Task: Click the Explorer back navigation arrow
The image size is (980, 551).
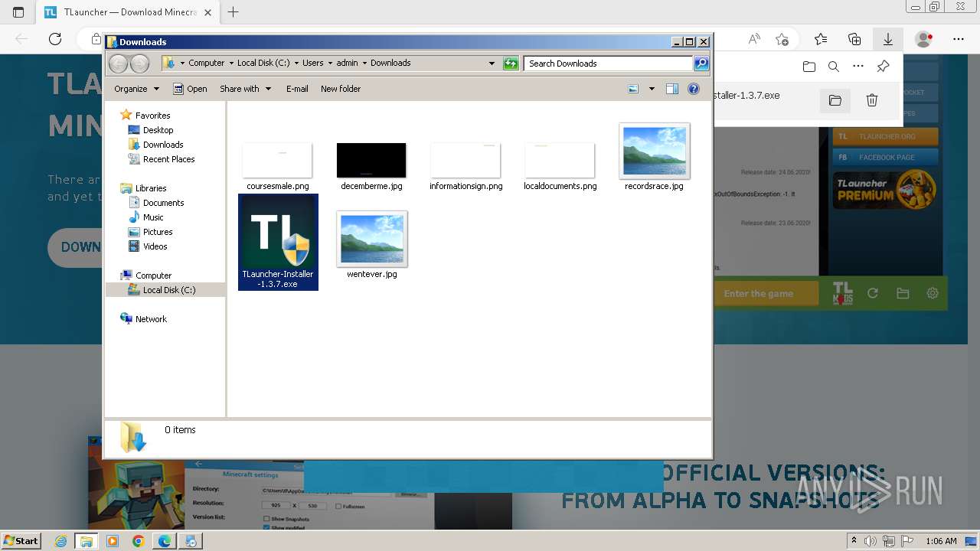Action: coord(118,64)
